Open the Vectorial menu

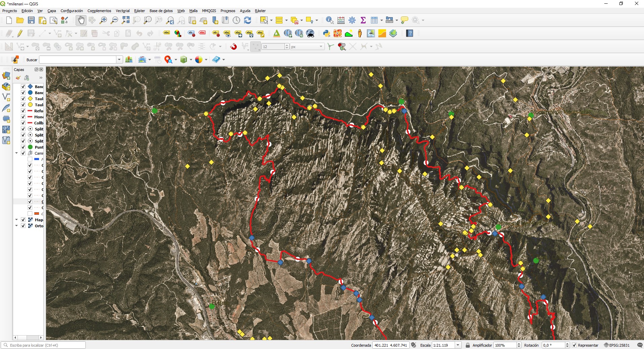(122, 11)
